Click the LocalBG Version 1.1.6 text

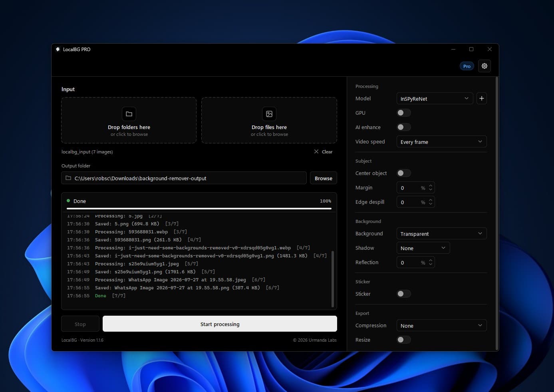coord(82,340)
